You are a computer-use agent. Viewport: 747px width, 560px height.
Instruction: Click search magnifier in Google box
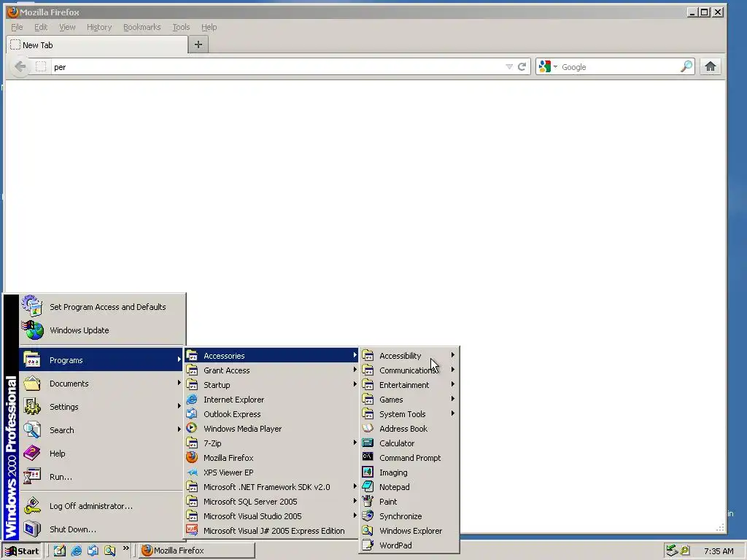[686, 66]
